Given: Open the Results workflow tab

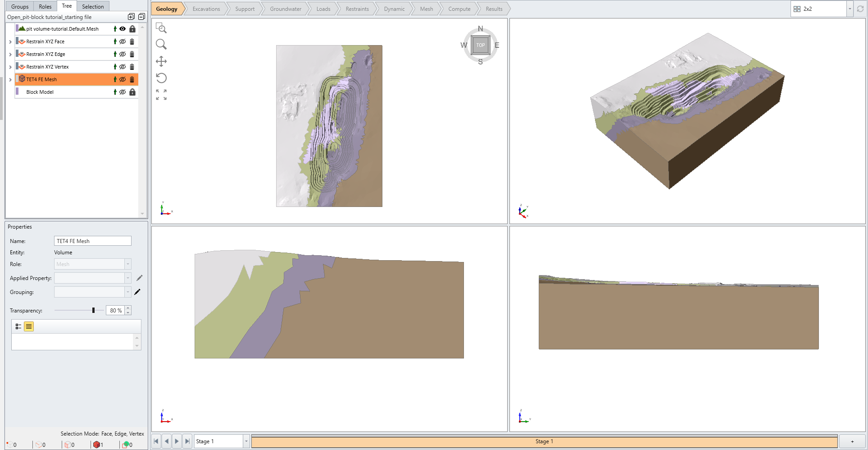Looking at the screenshot, I should pos(494,9).
